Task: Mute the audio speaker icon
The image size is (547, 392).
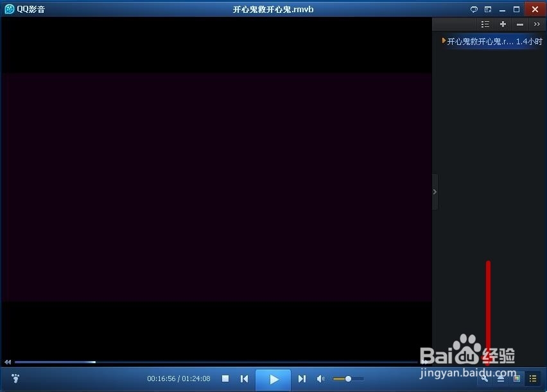Action: 320,379
